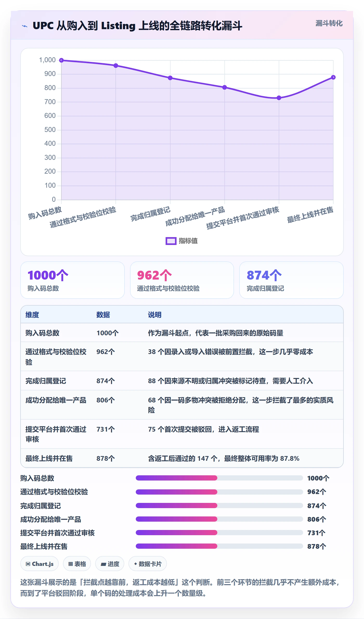Click the 最终上线并在售 table row name
364x619 pixels.
click(49, 458)
